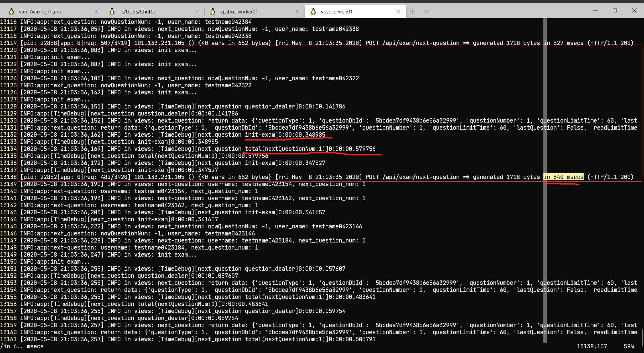Click 'init-exam]0:00:00.341657' on line 13143

coord(285,212)
